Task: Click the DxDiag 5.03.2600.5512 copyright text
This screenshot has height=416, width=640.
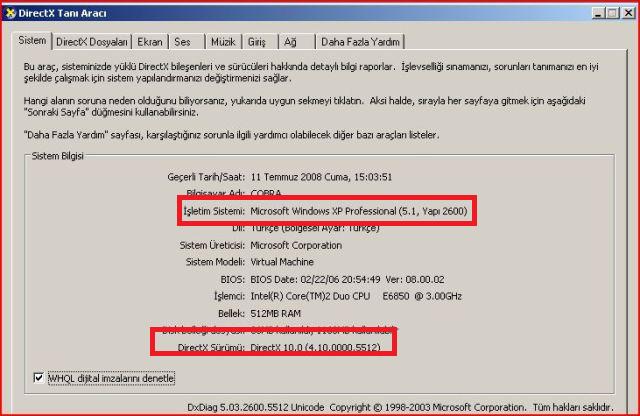Action: [x=400, y=407]
